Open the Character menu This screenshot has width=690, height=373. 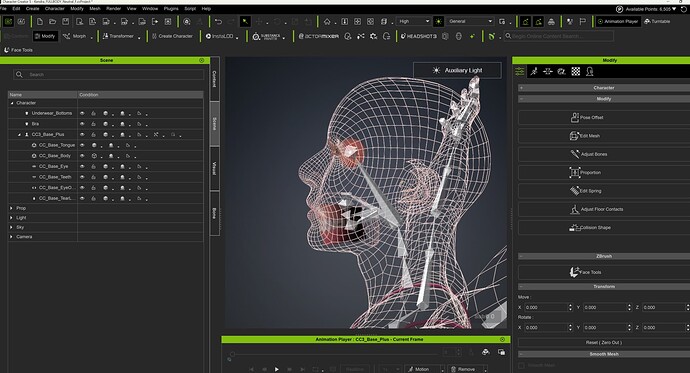pos(55,8)
